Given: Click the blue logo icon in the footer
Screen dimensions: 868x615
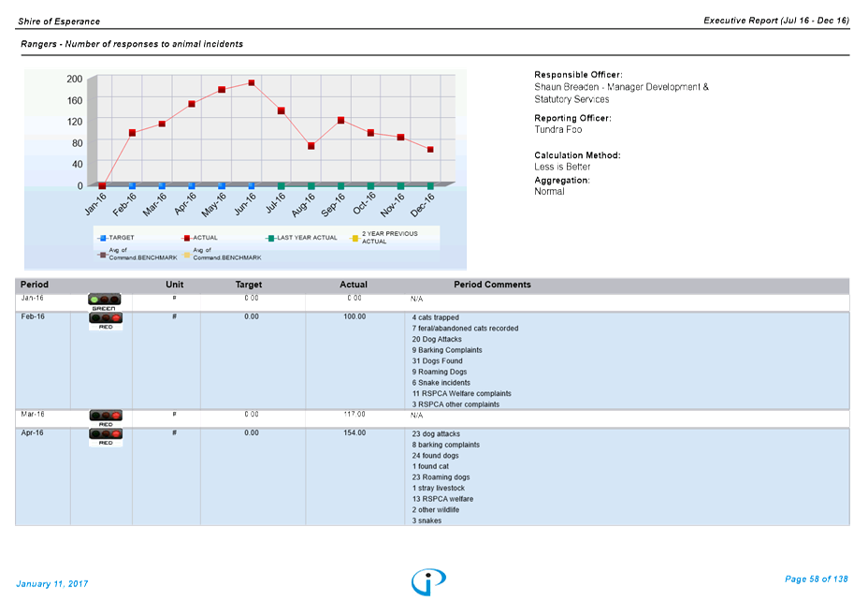Looking at the screenshot, I should point(428,581).
